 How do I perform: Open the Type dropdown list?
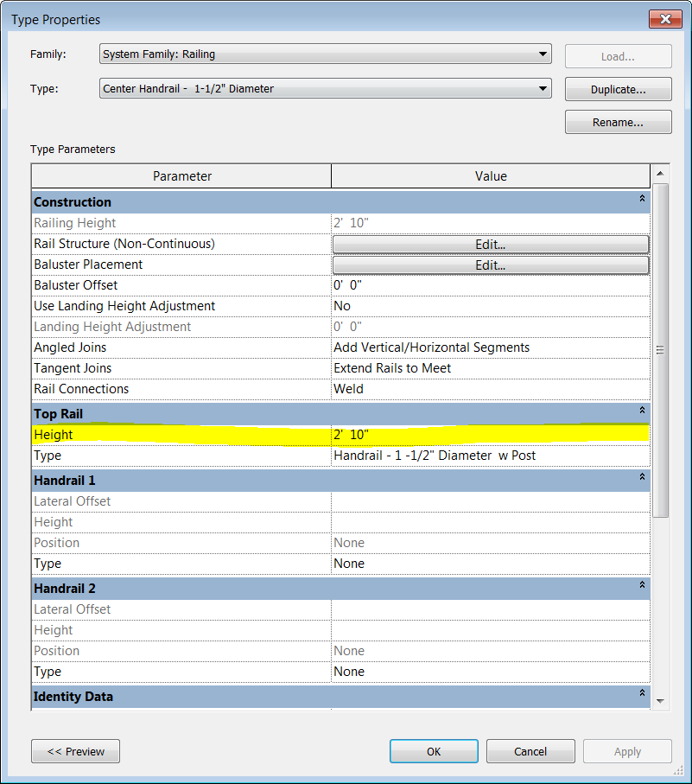point(325,88)
